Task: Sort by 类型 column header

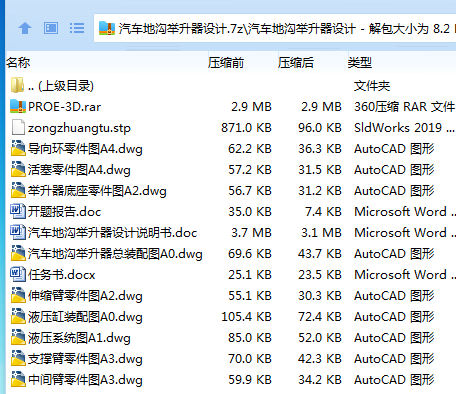Action: 360,62
